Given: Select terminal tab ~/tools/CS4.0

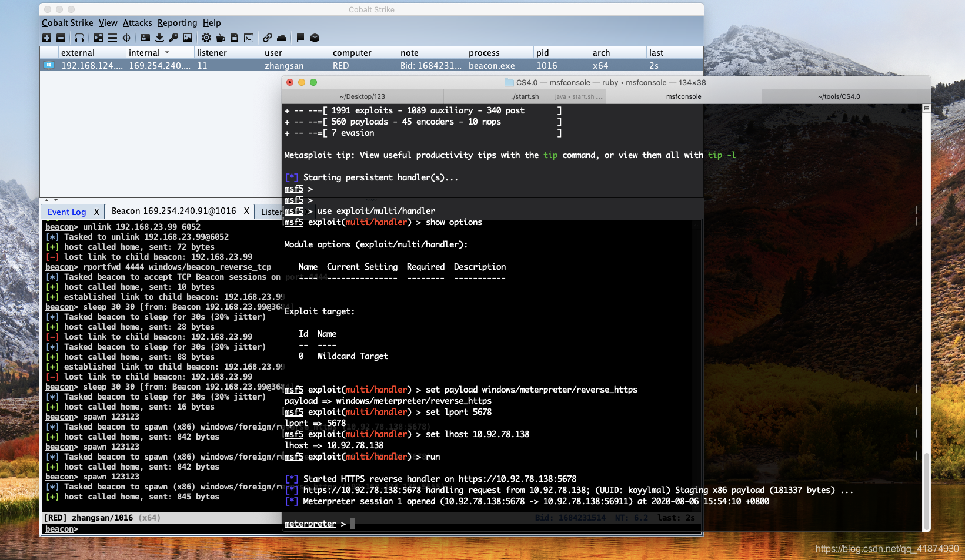Looking at the screenshot, I should (x=839, y=96).
